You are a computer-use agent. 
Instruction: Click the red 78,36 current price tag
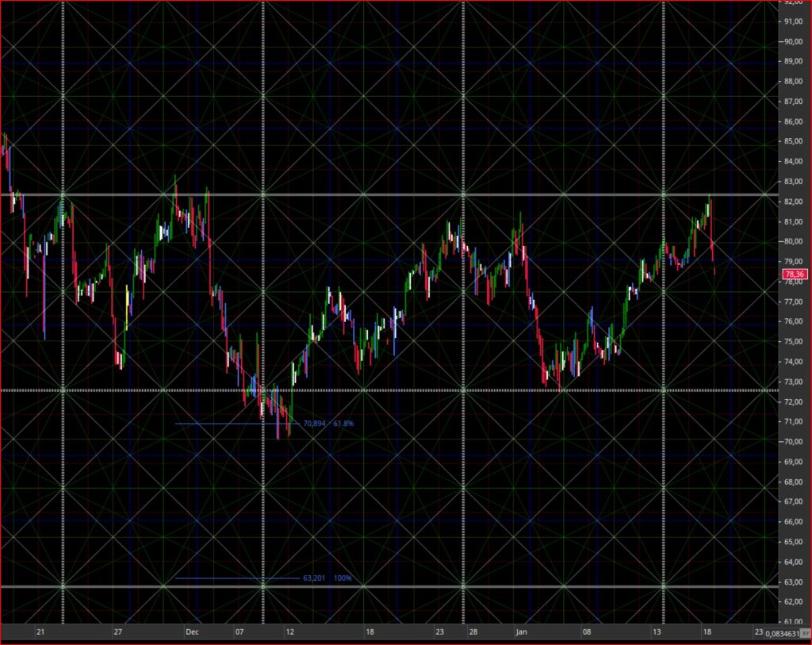pos(795,274)
